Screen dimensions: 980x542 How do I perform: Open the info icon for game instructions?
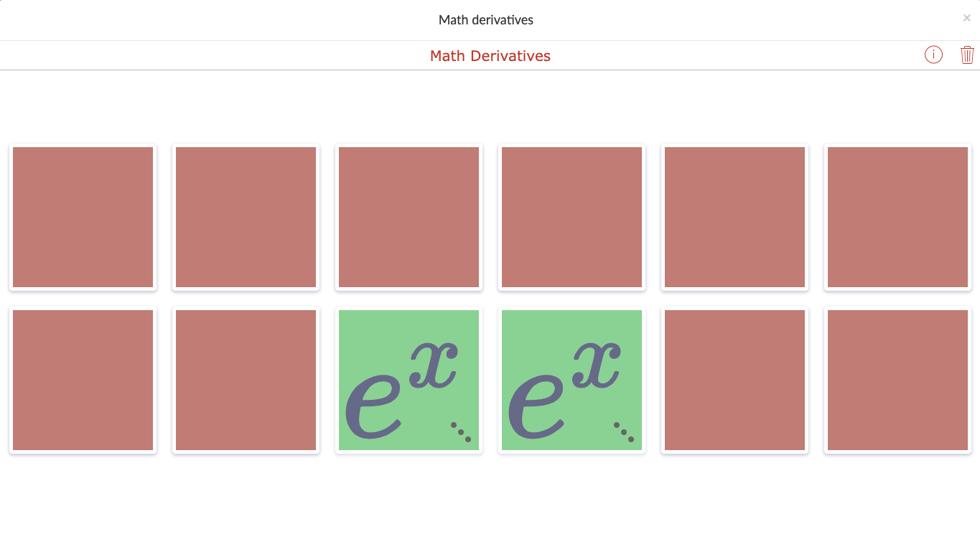[x=933, y=55]
